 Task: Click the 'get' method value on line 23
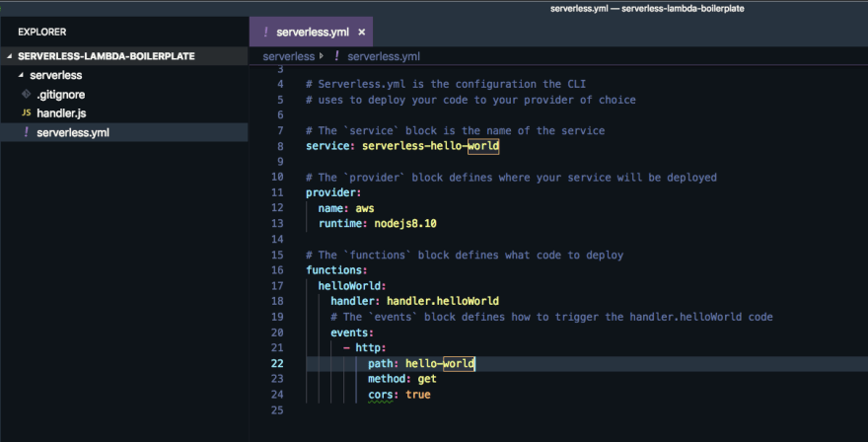coord(427,380)
